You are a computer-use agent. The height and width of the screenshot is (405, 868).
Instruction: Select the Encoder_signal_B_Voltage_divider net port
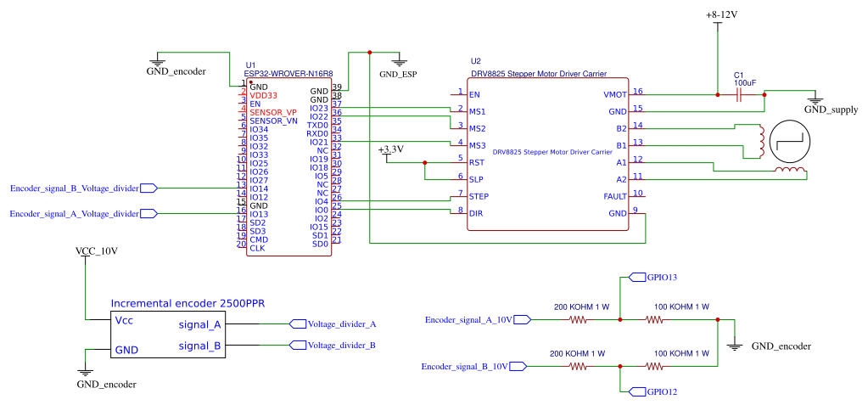coord(149,188)
